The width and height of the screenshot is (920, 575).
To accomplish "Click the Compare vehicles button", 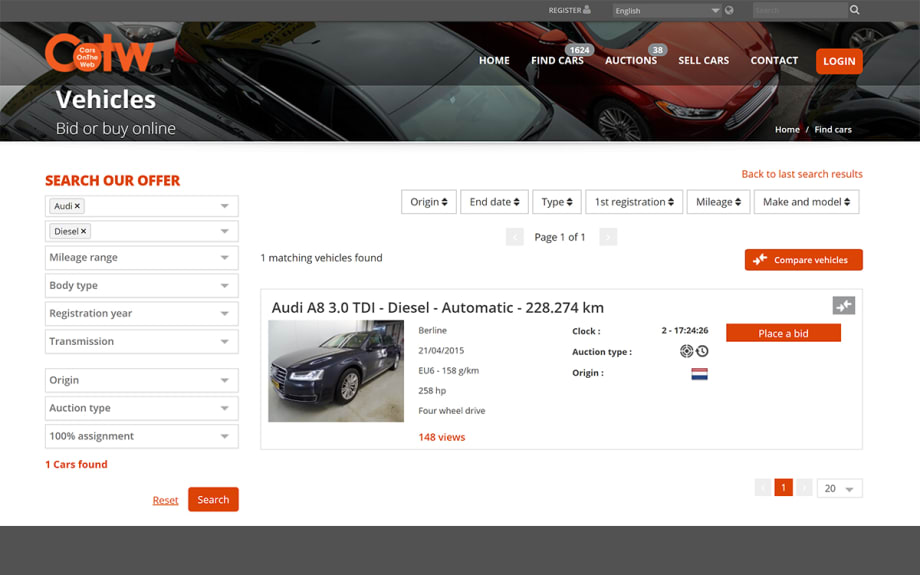I will (x=804, y=260).
